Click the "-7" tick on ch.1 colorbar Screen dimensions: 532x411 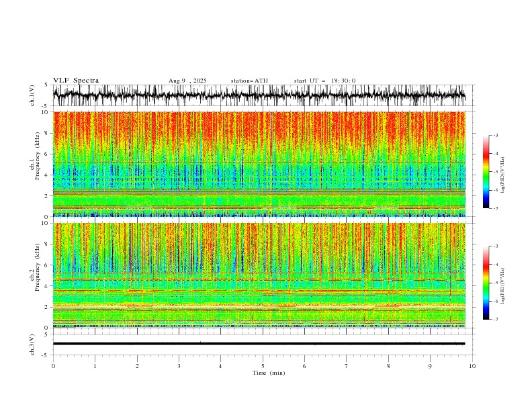click(496, 208)
